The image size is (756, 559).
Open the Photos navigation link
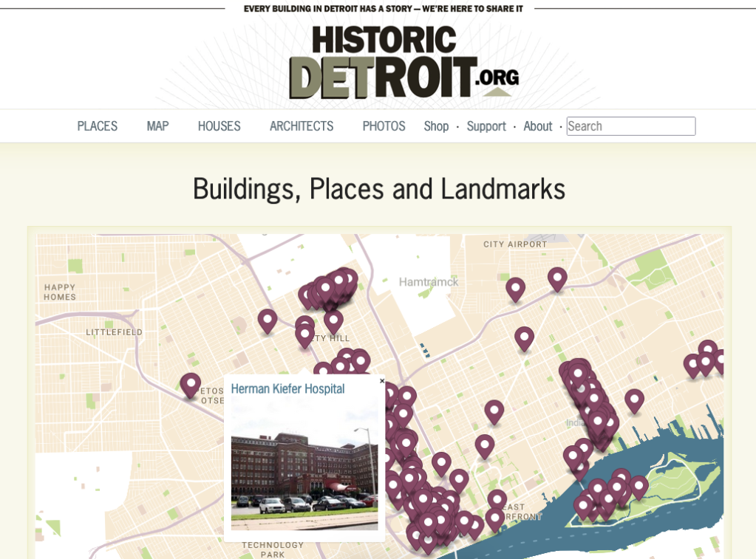pyautogui.click(x=384, y=126)
